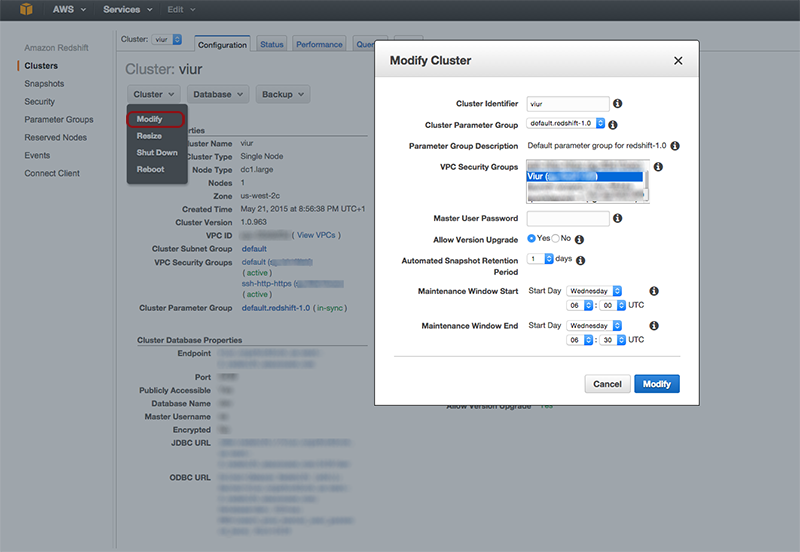Choose Resize in the Cluster menu
800x552 pixels.
[149, 136]
